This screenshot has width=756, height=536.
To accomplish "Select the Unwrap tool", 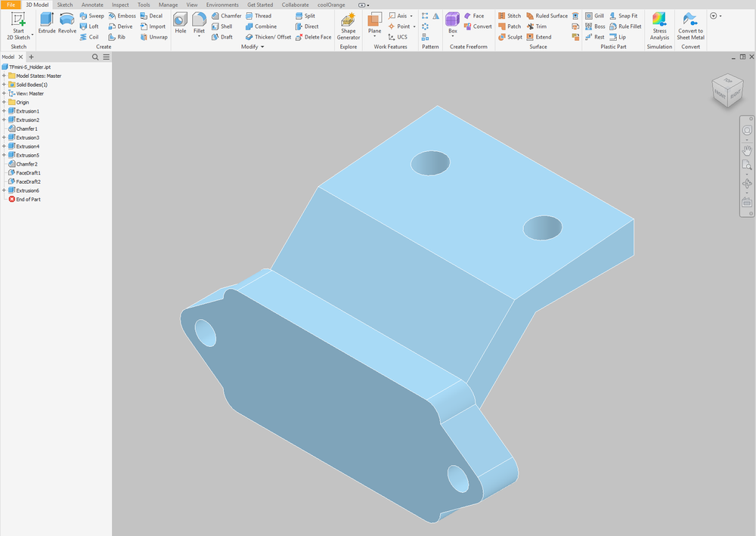I will point(153,37).
